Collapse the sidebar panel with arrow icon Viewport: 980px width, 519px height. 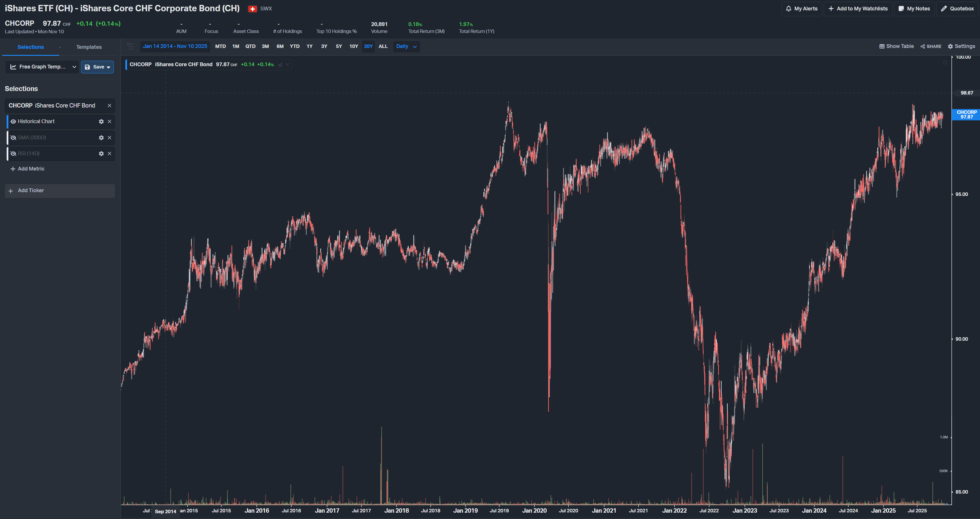tap(131, 47)
